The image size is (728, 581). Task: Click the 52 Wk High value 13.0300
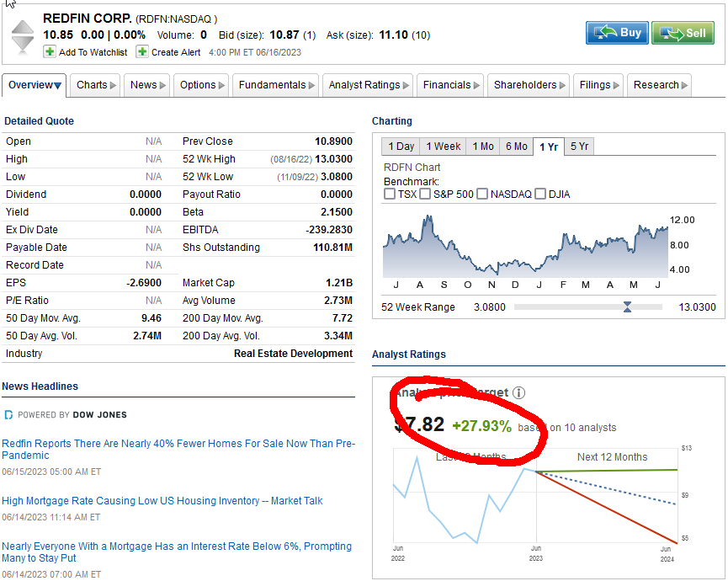tap(333, 159)
